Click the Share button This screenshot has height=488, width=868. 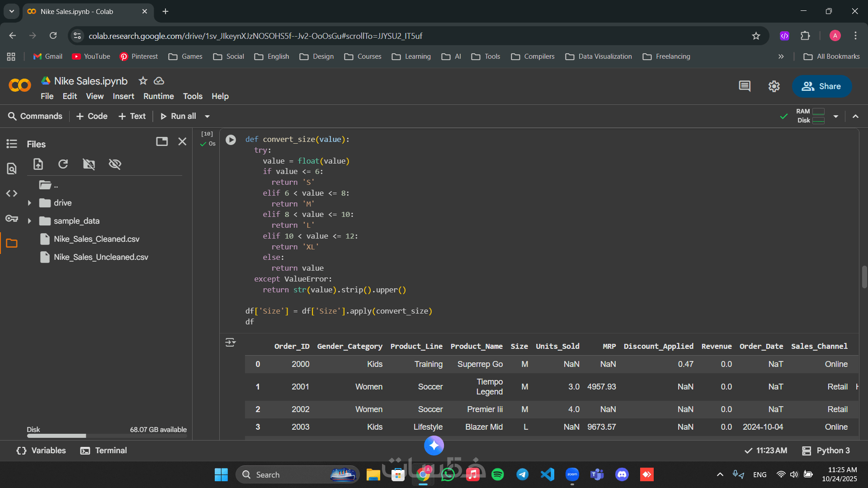[x=821, y=86]
